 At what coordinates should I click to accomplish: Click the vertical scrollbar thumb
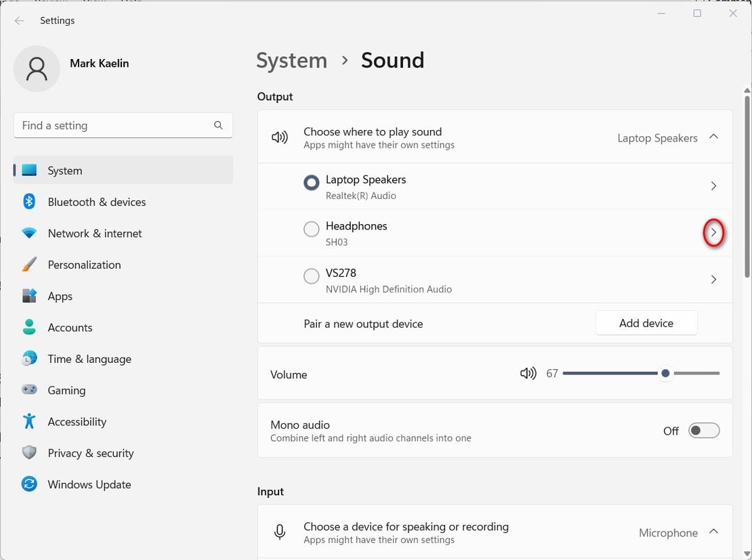coord(747,186)
